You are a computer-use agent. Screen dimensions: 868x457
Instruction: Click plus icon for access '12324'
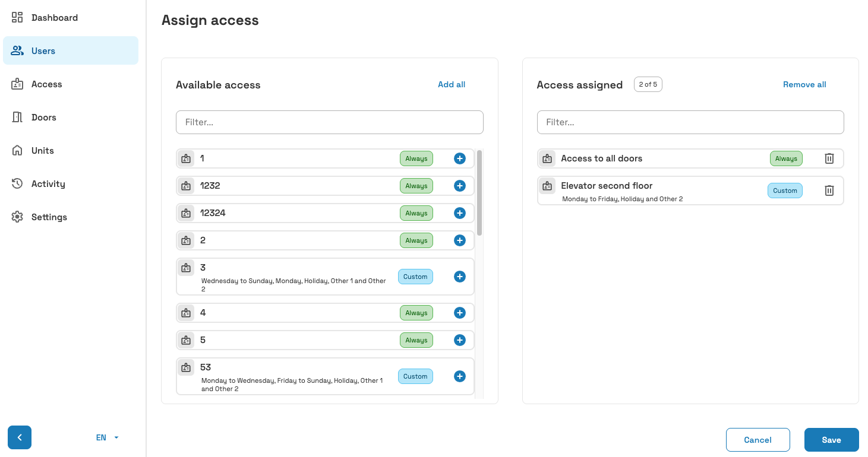pos(459,213)
